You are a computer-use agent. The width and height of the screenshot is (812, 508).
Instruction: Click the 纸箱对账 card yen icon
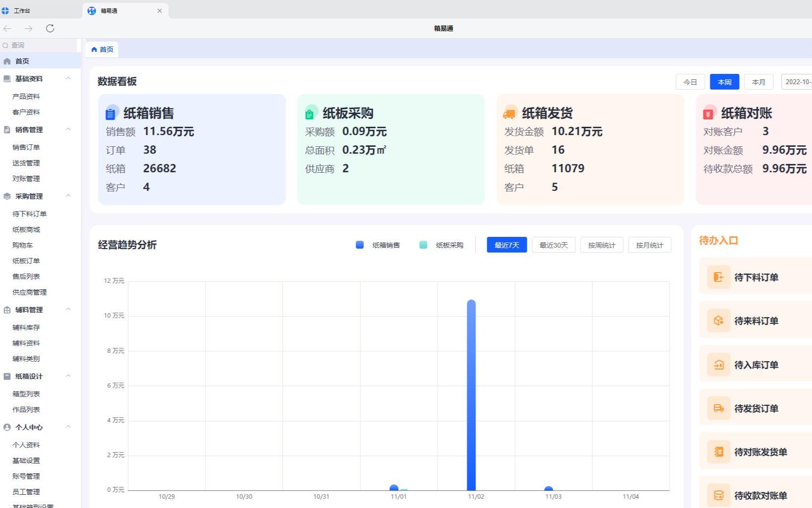(709, 113)
